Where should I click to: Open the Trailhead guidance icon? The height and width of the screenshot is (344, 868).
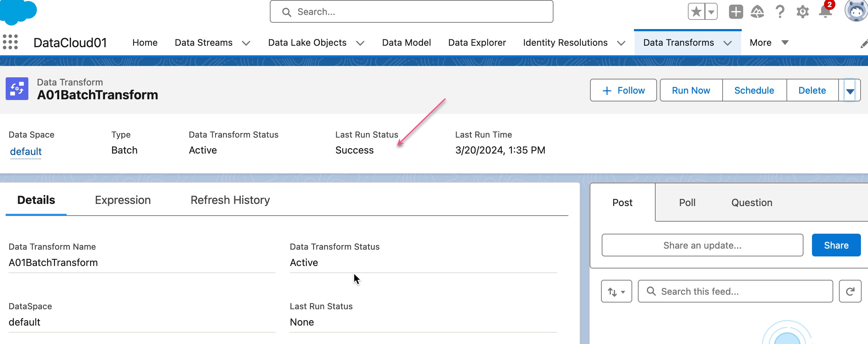pos(757,12)
